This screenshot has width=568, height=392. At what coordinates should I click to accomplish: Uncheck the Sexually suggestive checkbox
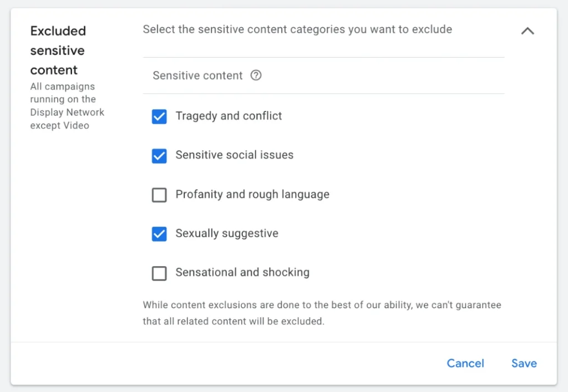point(159,234)
